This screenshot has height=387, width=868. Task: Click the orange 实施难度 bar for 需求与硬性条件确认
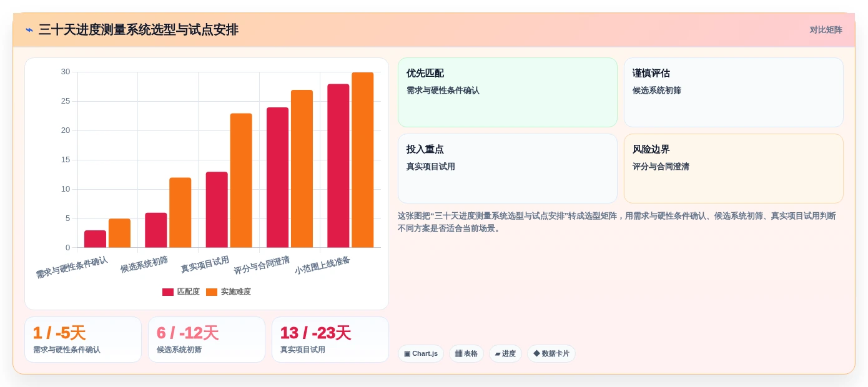[119, 233]
